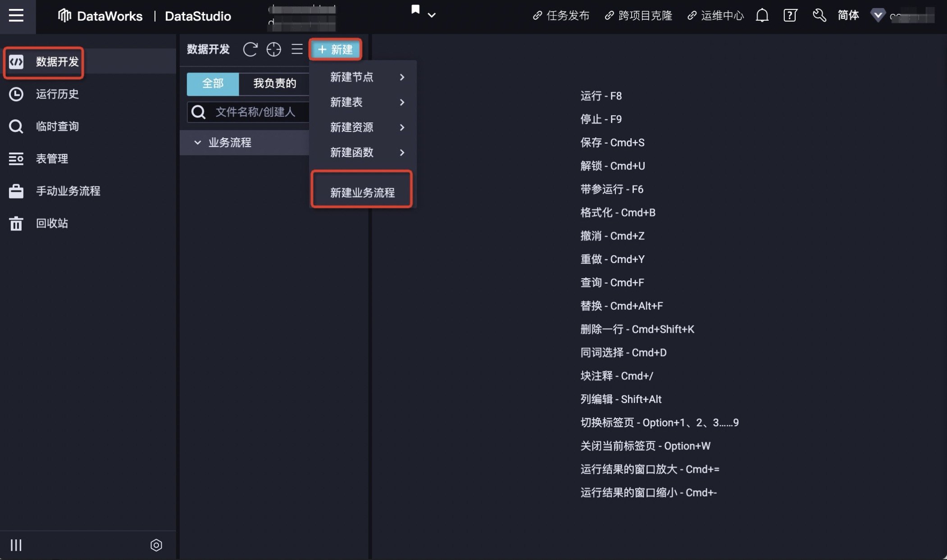Open 临时查询 in the sidebar
947x560 pixels.
pos(57,126)
